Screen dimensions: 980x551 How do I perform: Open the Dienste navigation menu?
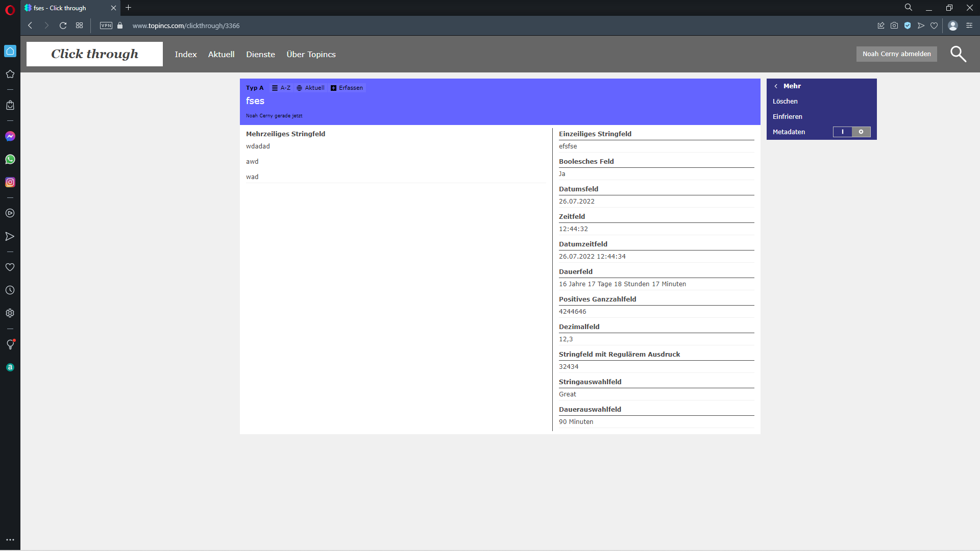(x=260, y=55)
